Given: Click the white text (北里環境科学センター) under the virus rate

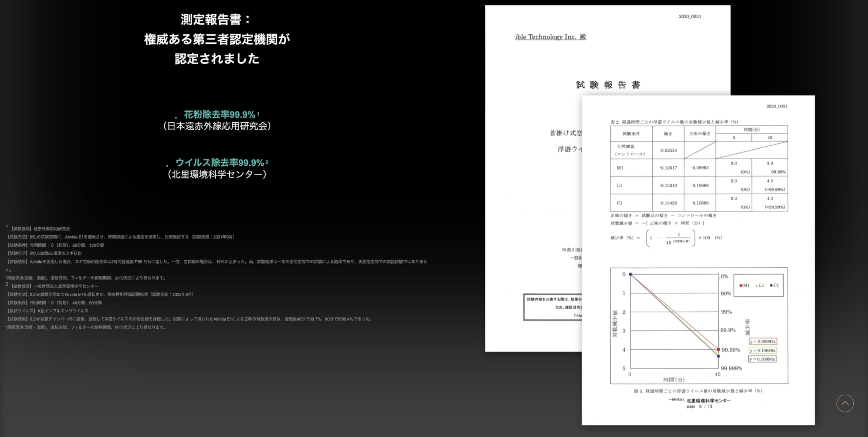Looking at the screenshot, I should 217,174.
